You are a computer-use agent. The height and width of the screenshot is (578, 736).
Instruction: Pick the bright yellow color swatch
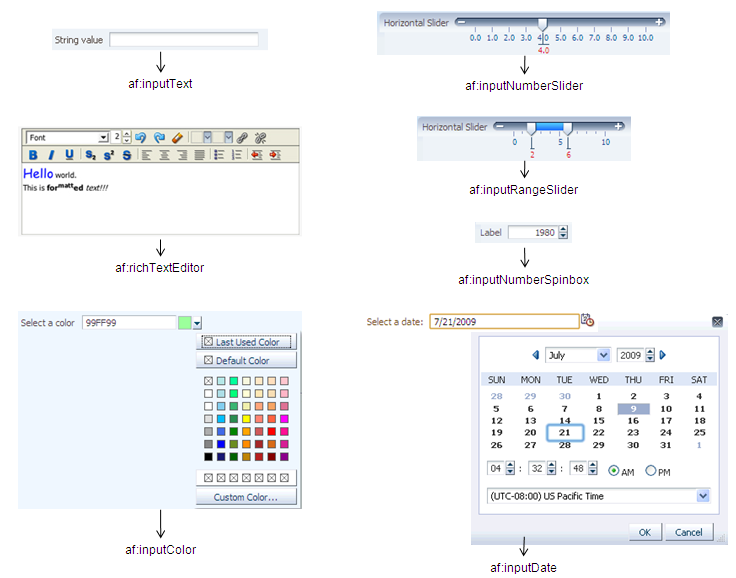click(246, 418)
